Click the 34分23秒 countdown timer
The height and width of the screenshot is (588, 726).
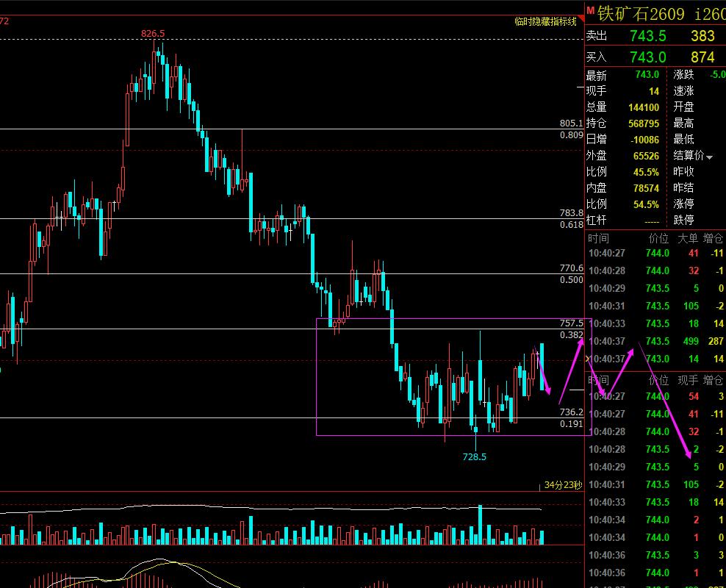click(x=563, y=485)
